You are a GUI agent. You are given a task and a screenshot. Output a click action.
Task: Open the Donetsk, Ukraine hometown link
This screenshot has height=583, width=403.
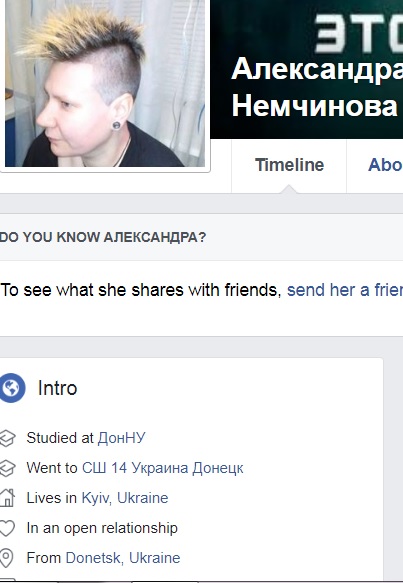click(123, 558)
